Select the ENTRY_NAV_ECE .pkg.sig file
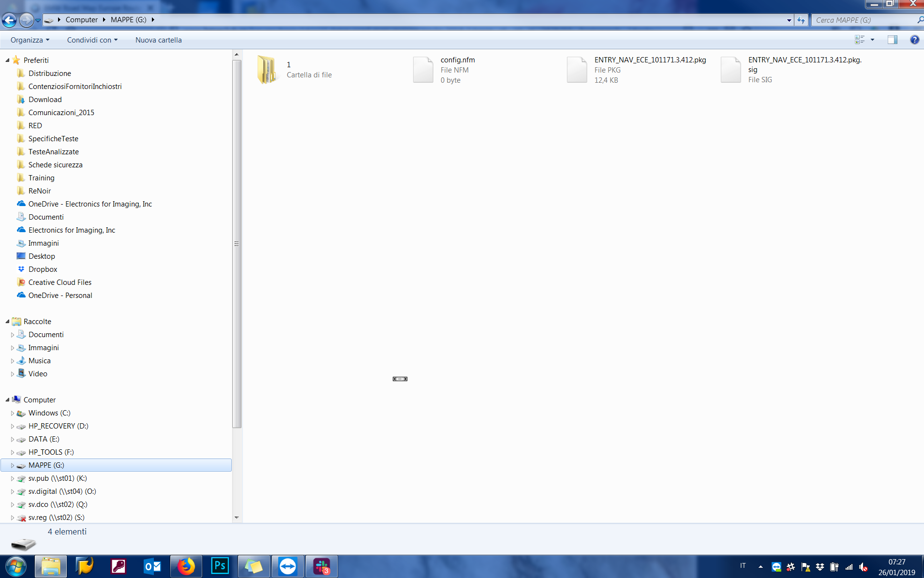The image size is (924, 578). [x=791, y=70]
